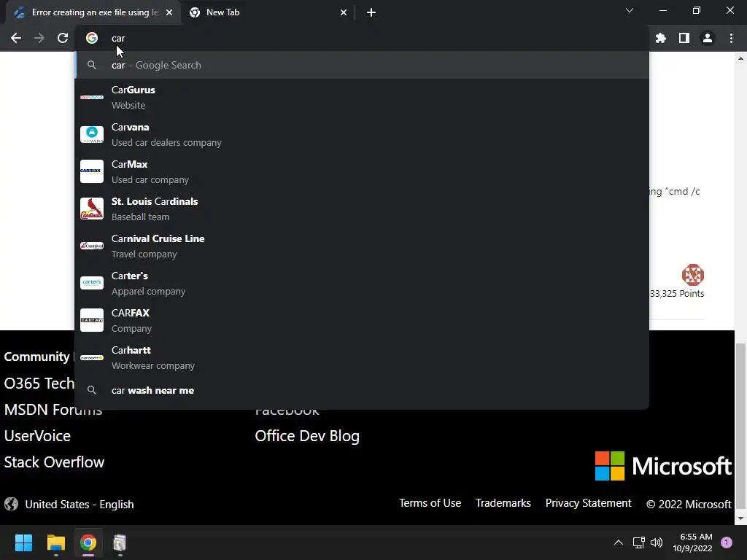747x560 pixels.
Task: Click the Carnival logo thumbnail
Action: [x=92, y=246]
